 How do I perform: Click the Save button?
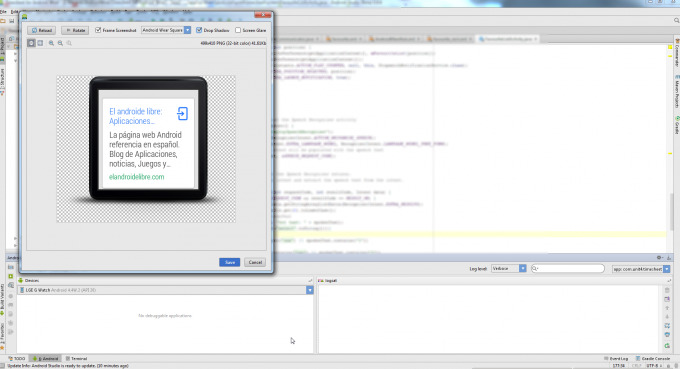pos(229,262)
